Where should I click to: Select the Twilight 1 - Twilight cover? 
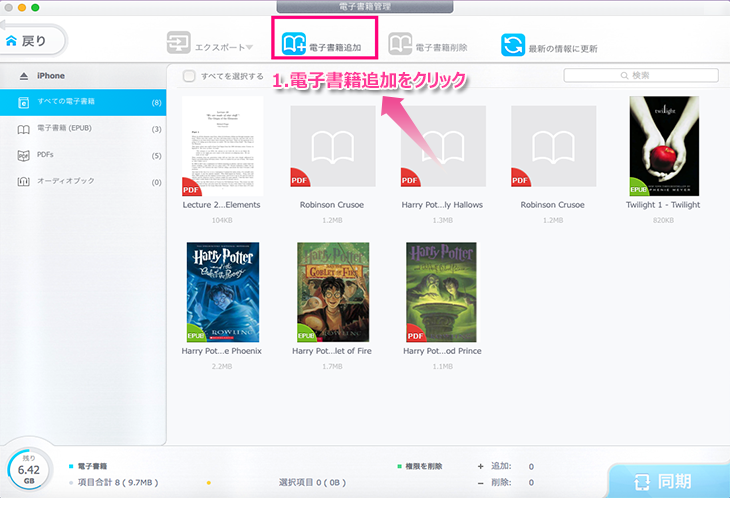(664, 146)
